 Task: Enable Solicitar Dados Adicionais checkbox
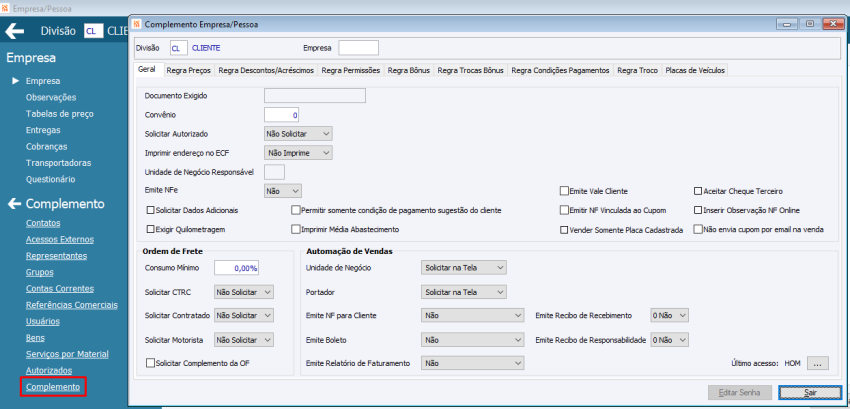151,211
